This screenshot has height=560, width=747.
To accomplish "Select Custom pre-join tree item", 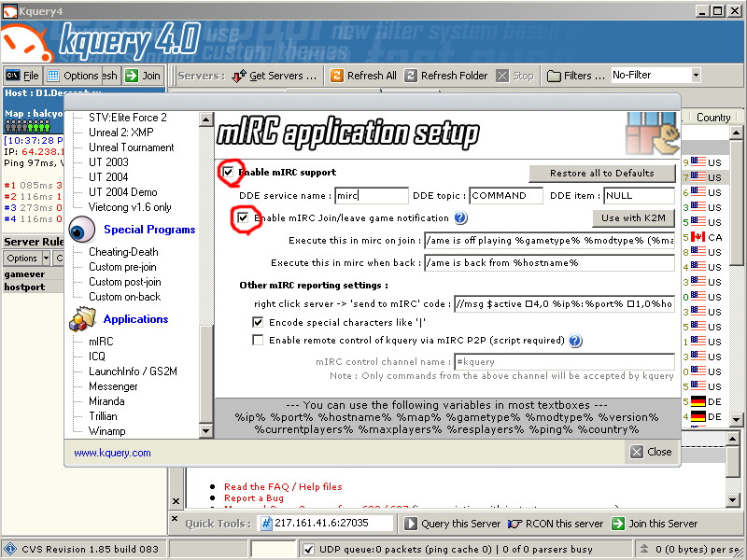I will tap(122, 267).
